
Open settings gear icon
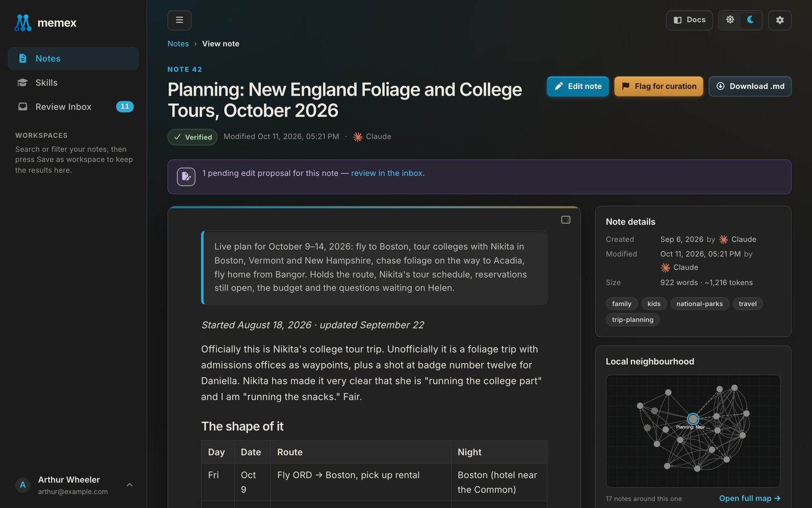pos(780,20)
